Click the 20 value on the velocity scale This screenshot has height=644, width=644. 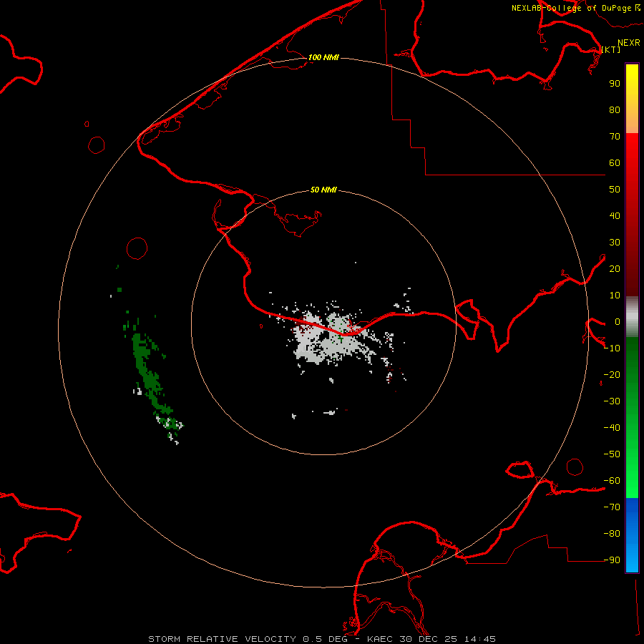coord(615,268)
